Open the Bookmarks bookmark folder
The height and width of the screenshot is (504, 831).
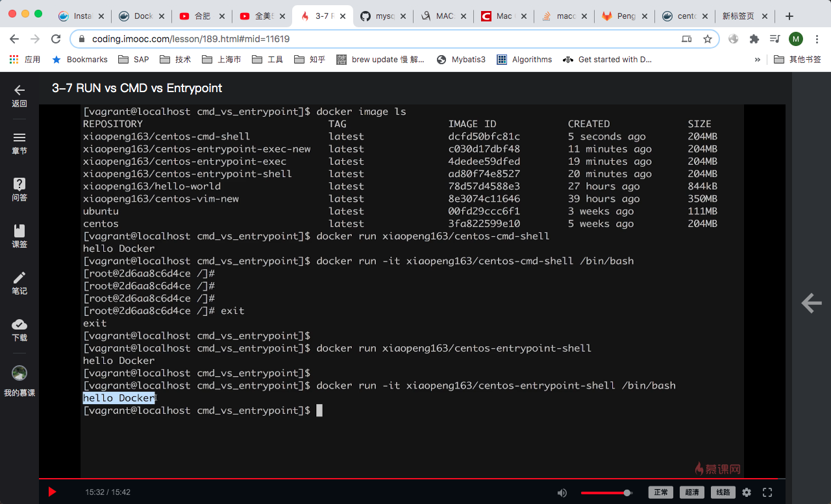click(x=79, y=60)
